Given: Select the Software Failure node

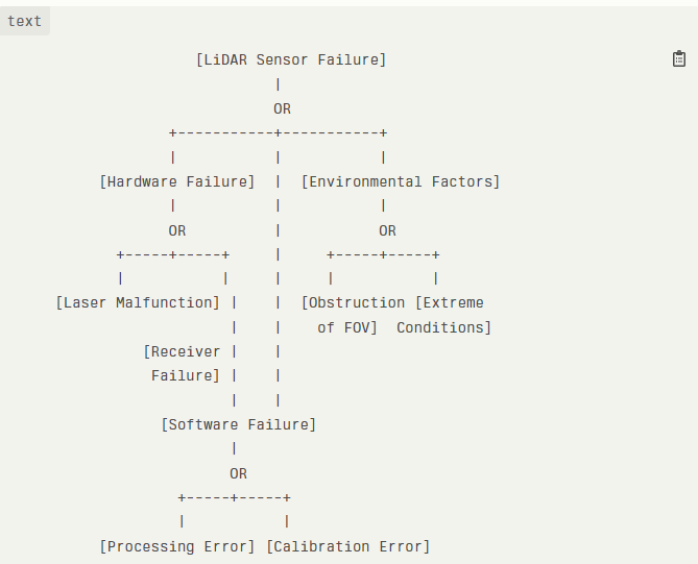Looking at the screenshot, I should pyautogui.click(x=238, y=425).
